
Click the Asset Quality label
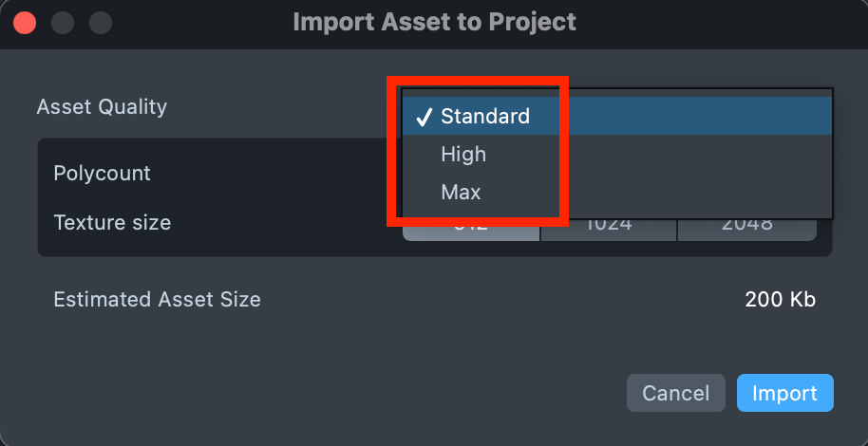102,106
